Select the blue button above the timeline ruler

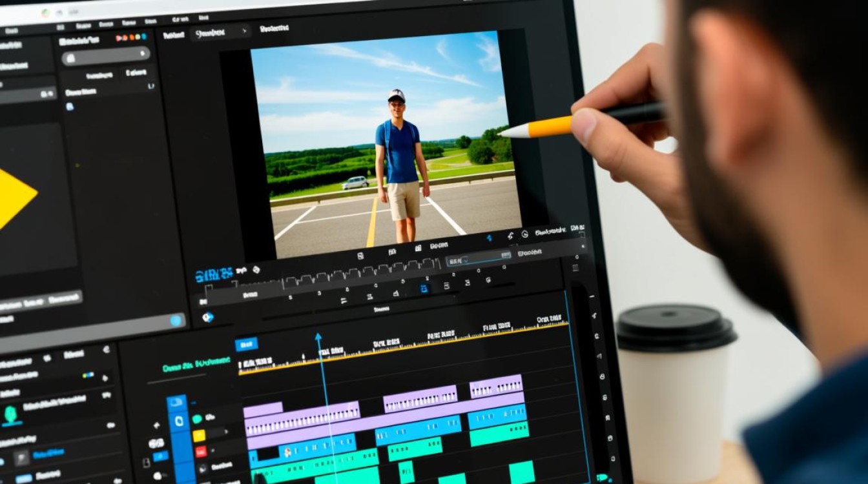(246, 344)
